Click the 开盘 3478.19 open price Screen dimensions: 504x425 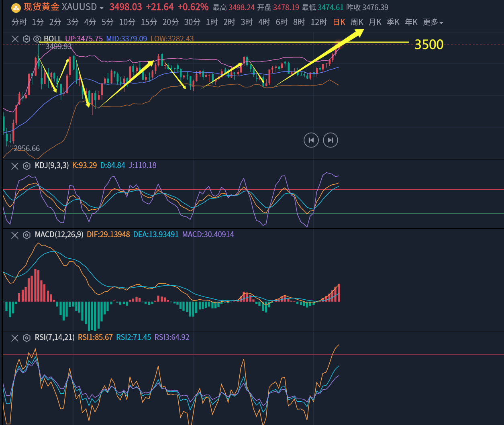278,8
